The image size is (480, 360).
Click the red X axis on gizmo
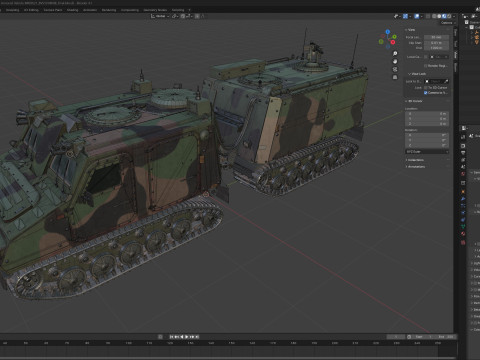(x=393, y=42)
